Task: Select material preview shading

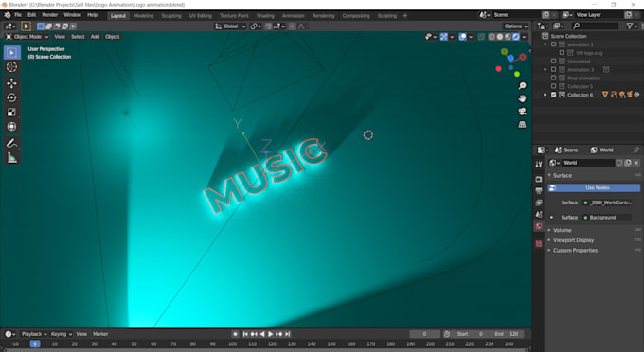Action: pyautogui.click(x=508, y=37)
